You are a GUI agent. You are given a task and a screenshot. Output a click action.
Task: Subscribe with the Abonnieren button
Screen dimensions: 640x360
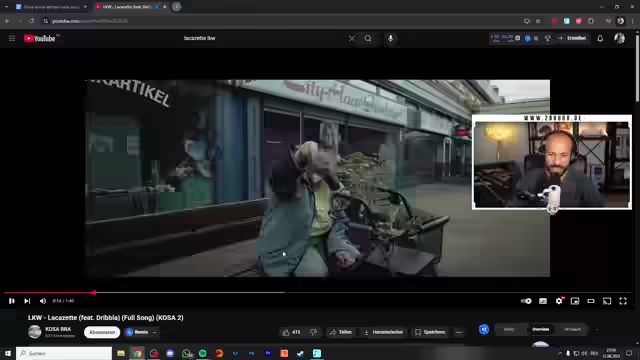point(102,332)
